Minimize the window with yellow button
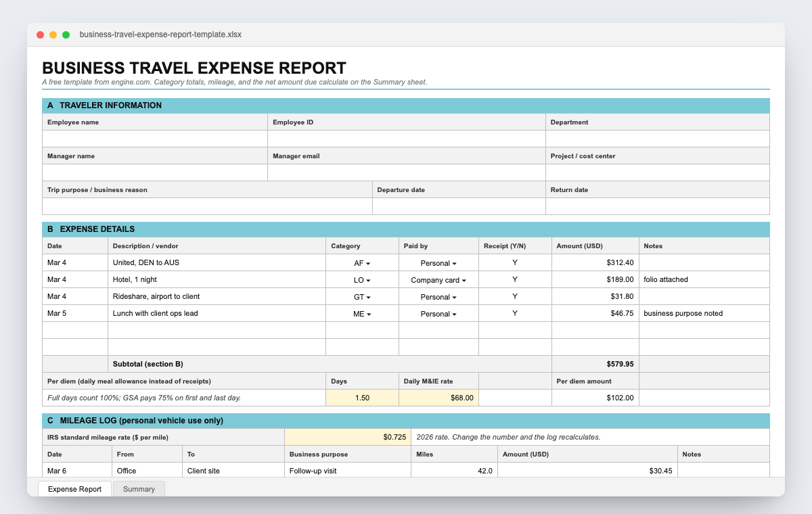This screenshot has width=812, height=514. tap(53, 34)
